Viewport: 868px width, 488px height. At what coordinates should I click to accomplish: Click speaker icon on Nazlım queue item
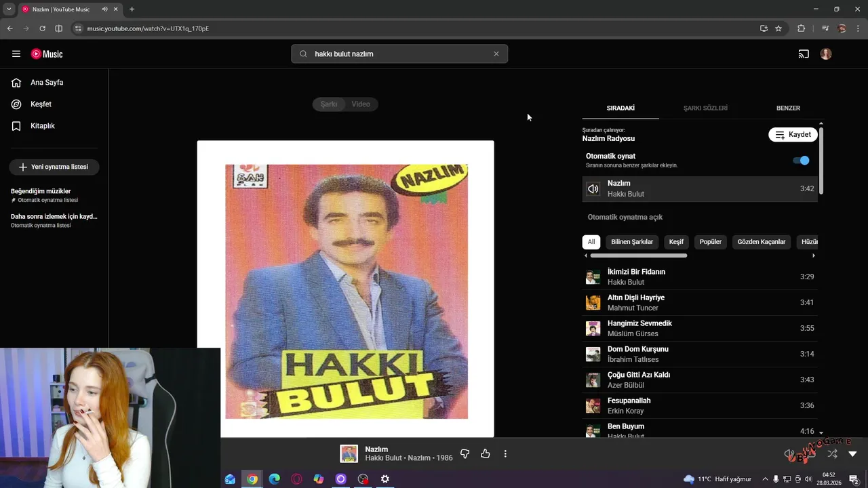pos(593,189)
